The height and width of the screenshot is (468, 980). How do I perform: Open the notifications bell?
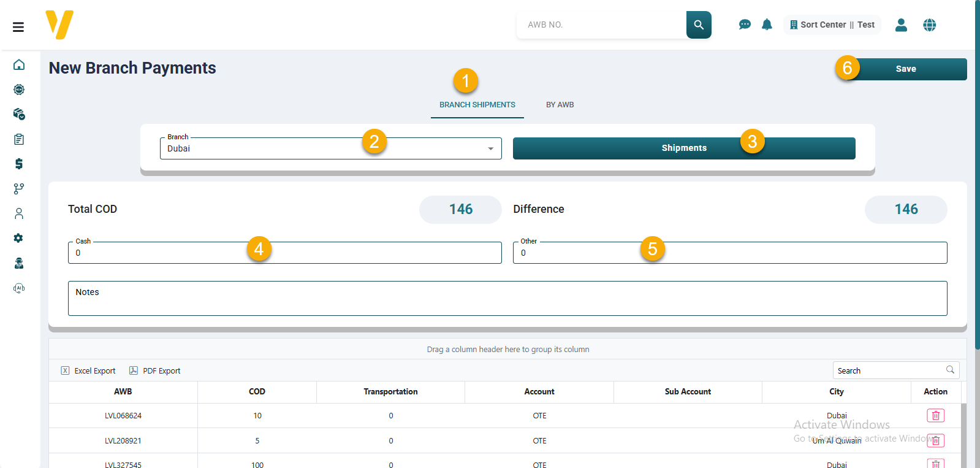click(767, 25)
